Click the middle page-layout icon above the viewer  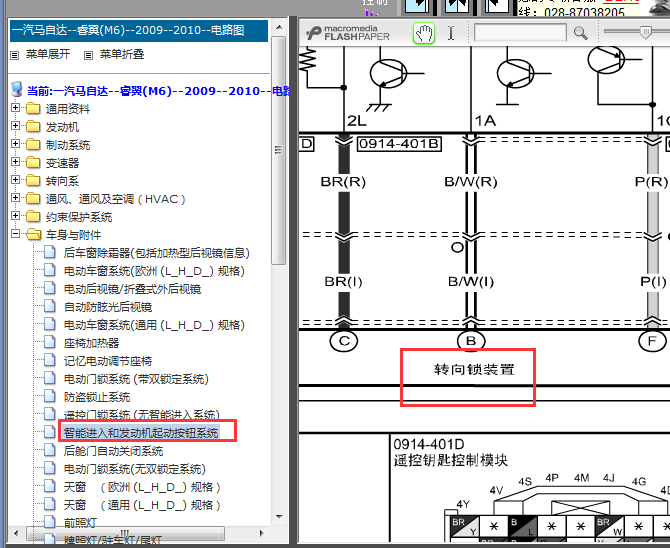(x=457, y=5)
